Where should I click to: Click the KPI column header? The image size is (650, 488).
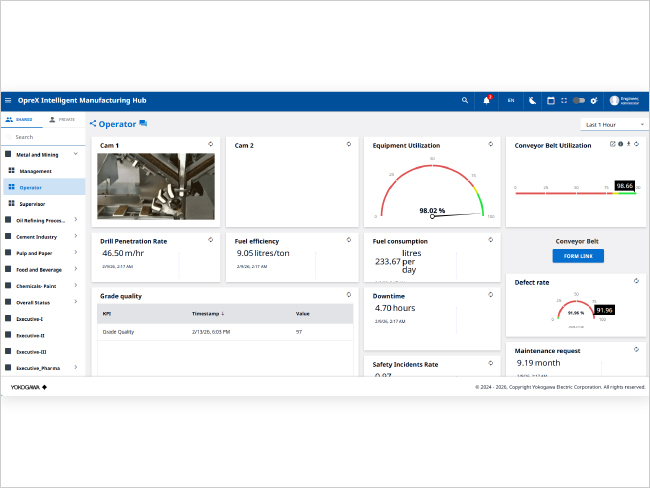pos(107,313)
